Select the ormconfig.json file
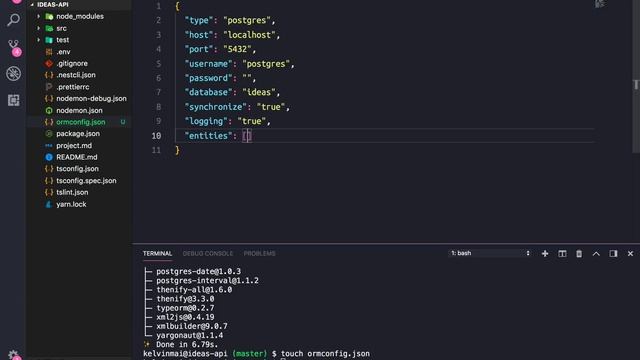640x360 pixels. 81,122
